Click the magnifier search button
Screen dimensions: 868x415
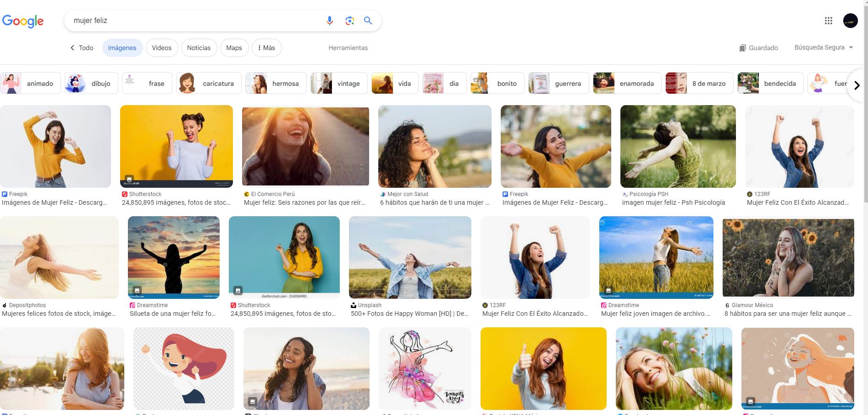[x=368, y=21]
